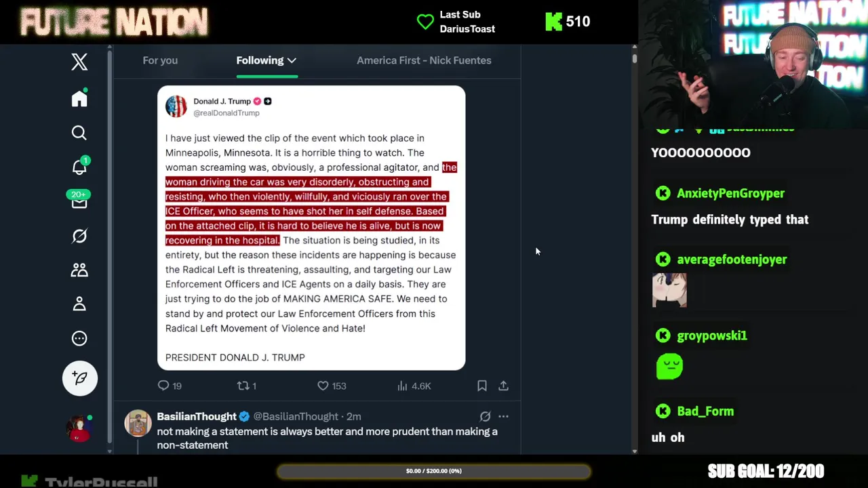Screen dimensions: 868x488
Task: Open Grok slash icon in sidebar
Action: tap(79, 236)
